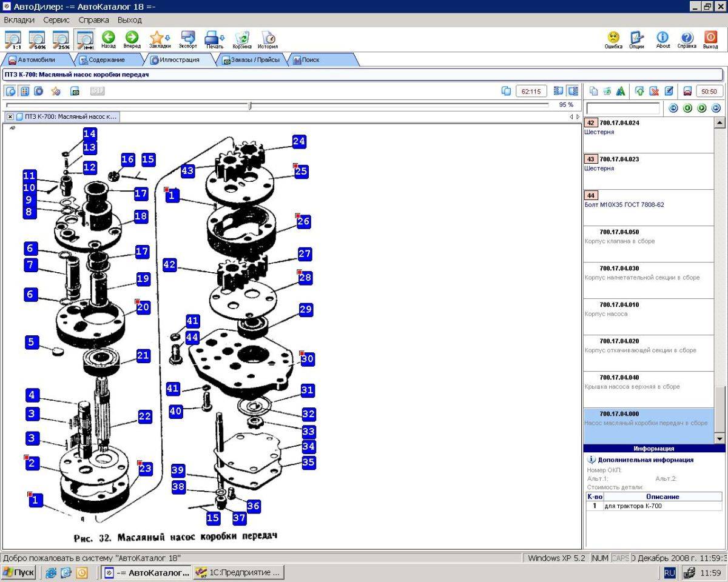The width and height of the screenshot is (728, 582).
Task: Select the ПТЗ К-700 Масляный насос document tab
Action: tap(67, 116)
